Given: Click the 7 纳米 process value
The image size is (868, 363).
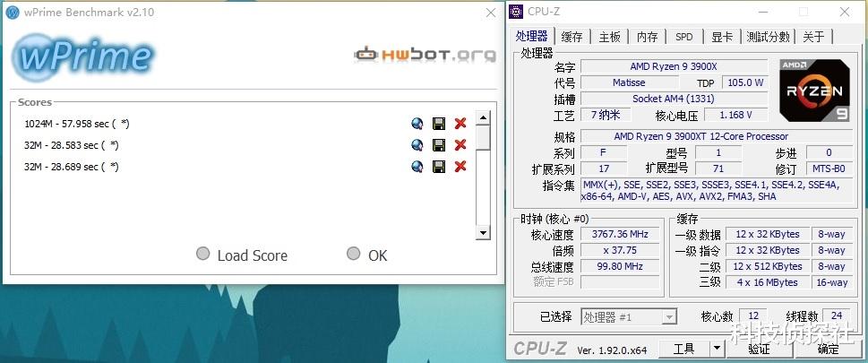Looking at the screenshot, I should click(x=606, y=115).
